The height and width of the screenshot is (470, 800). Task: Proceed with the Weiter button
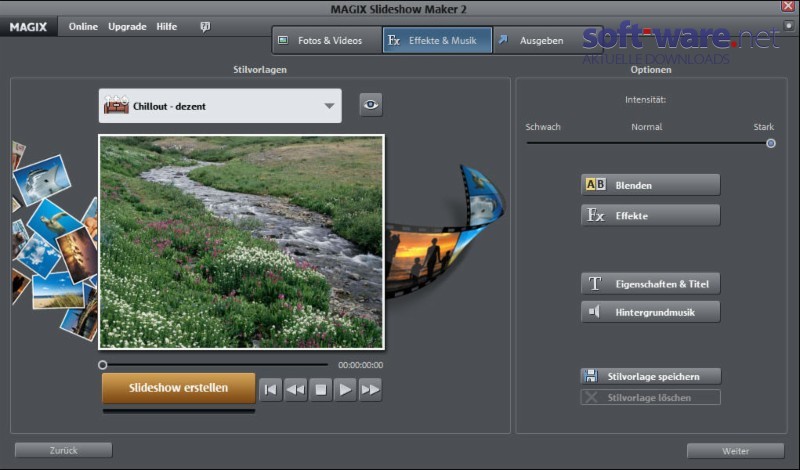click(735, 451)
